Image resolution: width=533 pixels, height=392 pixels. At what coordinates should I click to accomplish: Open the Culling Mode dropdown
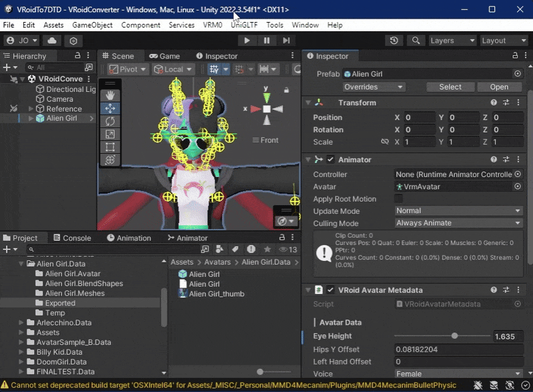(x=458, y=223)
